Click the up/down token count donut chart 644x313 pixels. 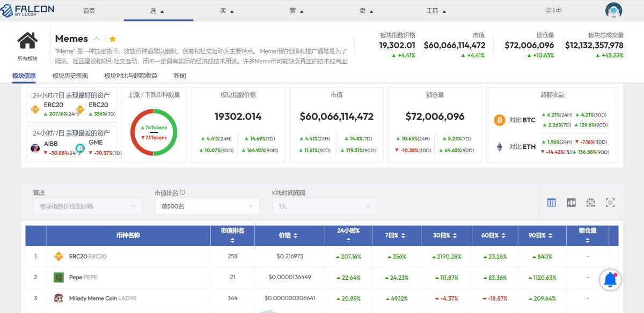[154, 132]
